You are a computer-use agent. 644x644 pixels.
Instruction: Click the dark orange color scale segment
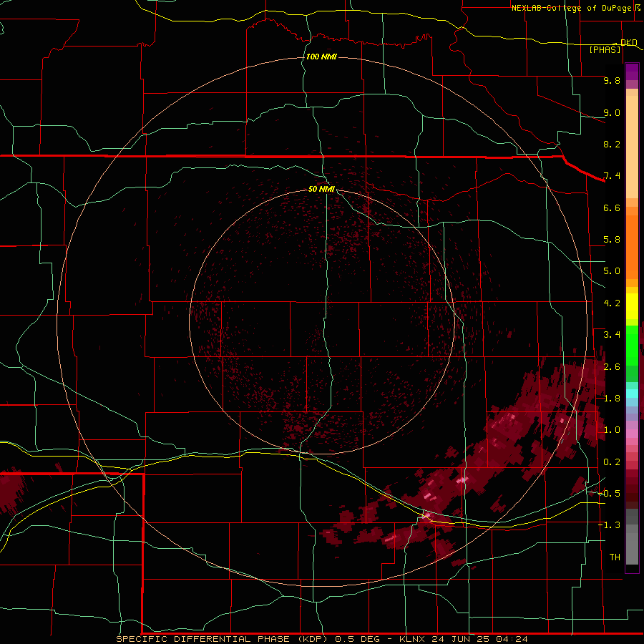(632, 246)
